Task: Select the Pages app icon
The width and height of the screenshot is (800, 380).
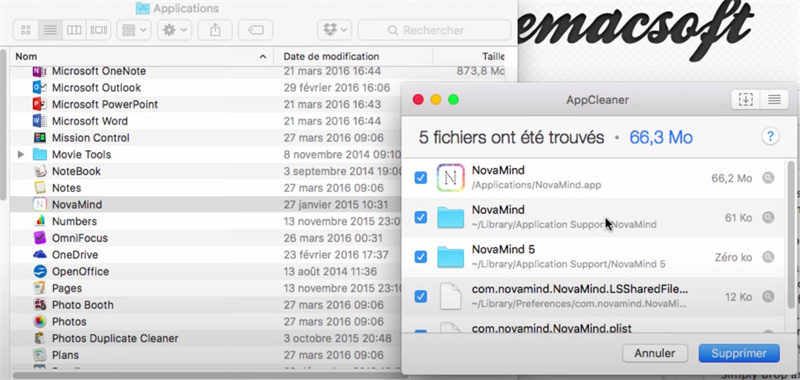Action: point(39,288)
